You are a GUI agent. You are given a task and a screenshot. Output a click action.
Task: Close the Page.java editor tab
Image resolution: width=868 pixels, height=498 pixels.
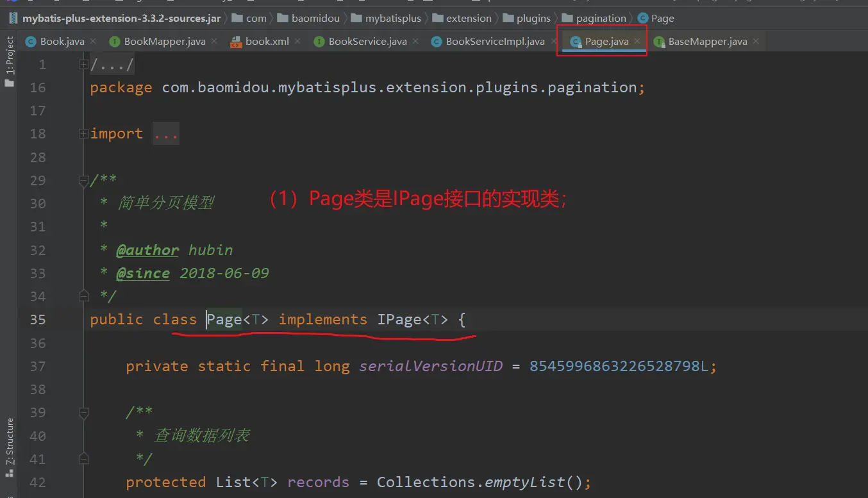click(x=637, y=41)
